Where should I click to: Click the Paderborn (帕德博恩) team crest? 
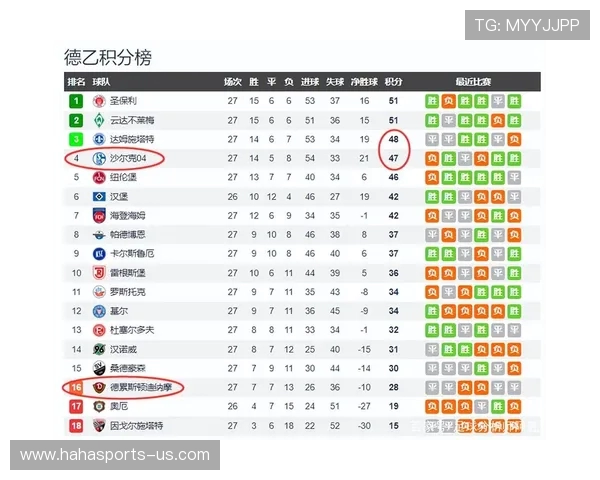coord(99,234)
